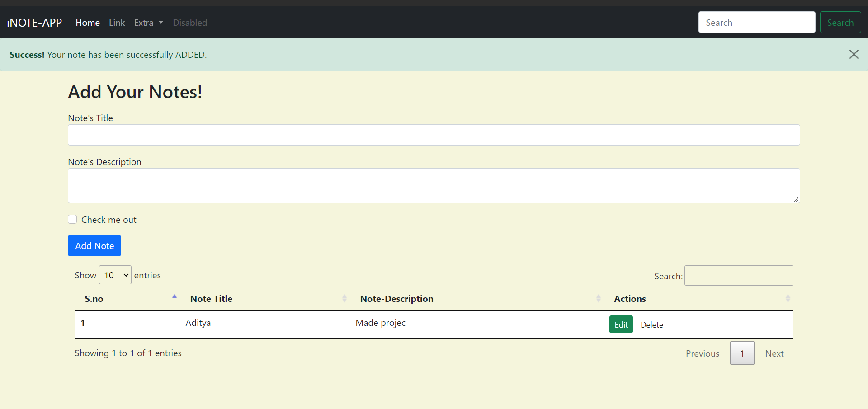The image size is (868, 409).
Task: Focus the navbar Search input field
Action: coord(757,22)
